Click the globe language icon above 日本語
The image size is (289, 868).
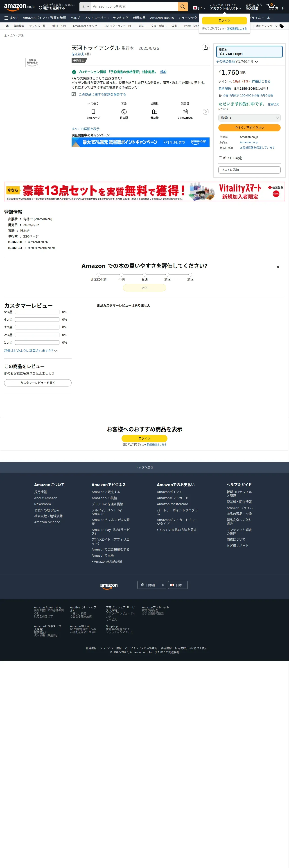(x=124, y=112)
